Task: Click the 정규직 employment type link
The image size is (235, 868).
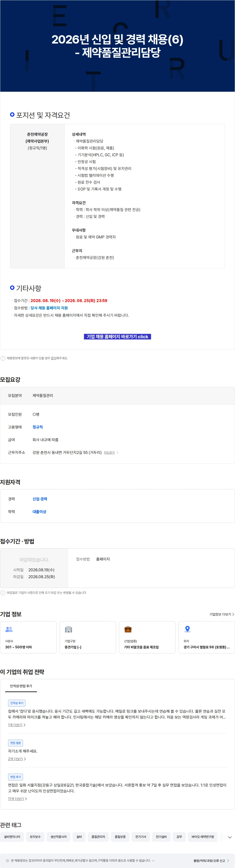Action: coord(37,427)
